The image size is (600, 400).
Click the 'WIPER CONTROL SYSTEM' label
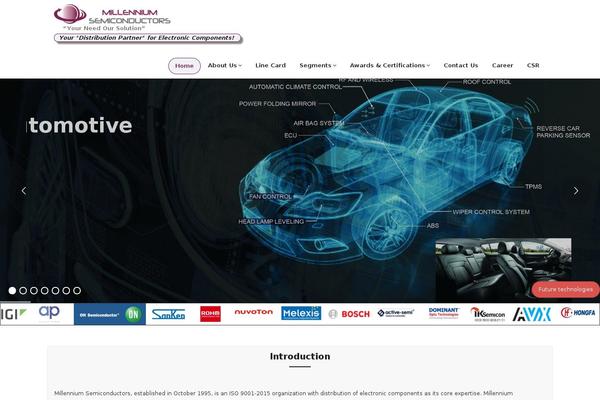pos(491,212)
